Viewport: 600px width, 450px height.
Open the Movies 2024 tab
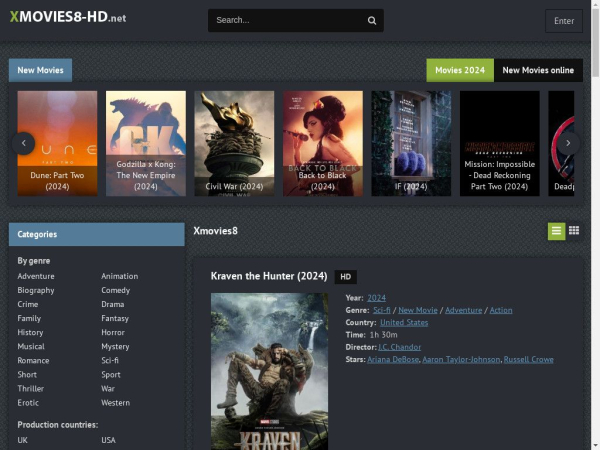pyautogui.click(x=460, y=70)
